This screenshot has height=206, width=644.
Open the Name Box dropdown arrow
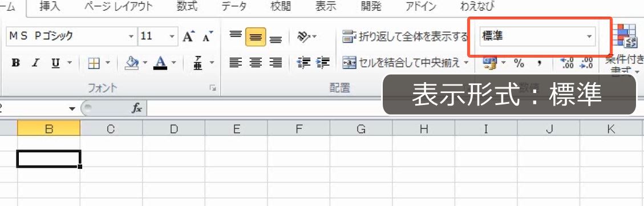pyautogui.click(x=72, y=108)
